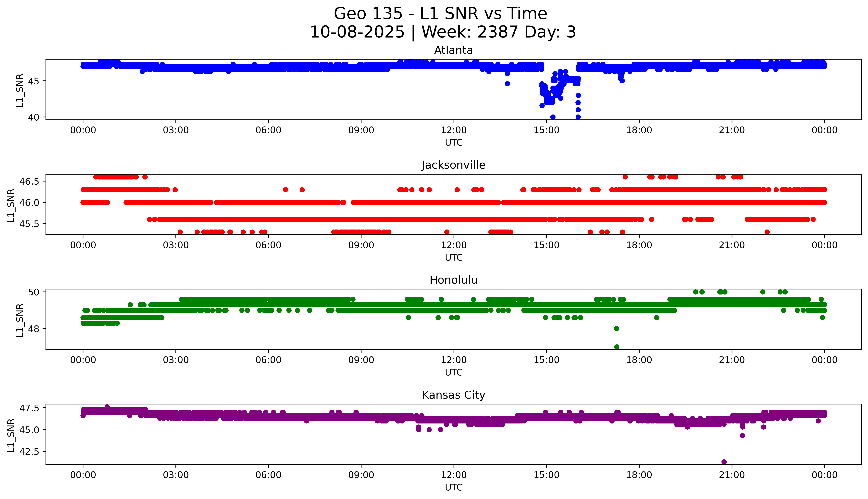Click the Jacksonville subplot title

[453, 165]
